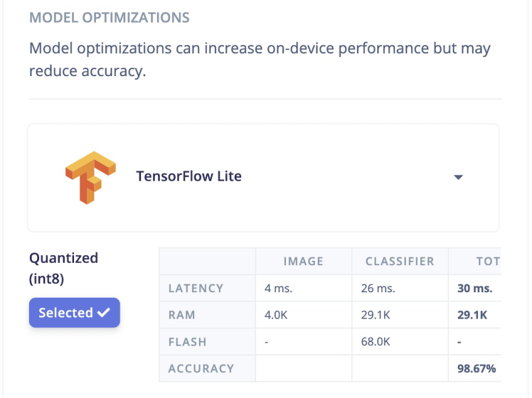Click the MODEL OPTIMIZATIONS heading
The height and width of the screenshot is (398, 532).
110,16
